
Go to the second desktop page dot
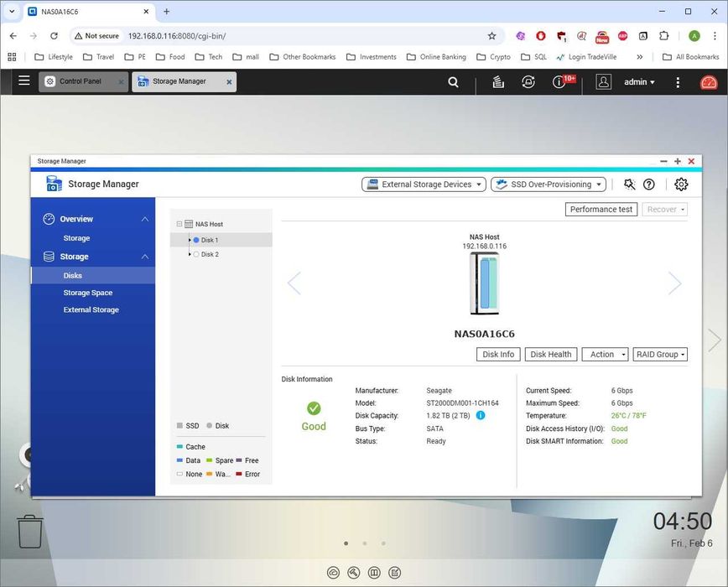365,543
